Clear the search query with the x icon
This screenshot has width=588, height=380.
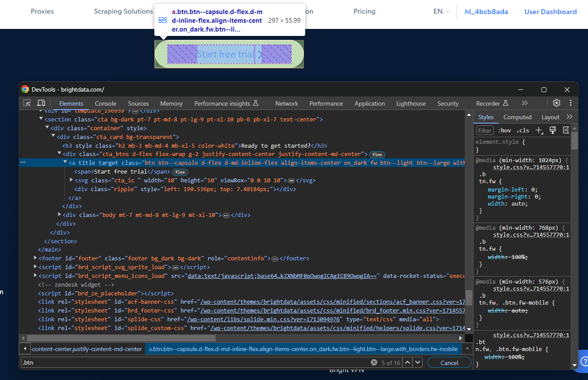[374, 362]
